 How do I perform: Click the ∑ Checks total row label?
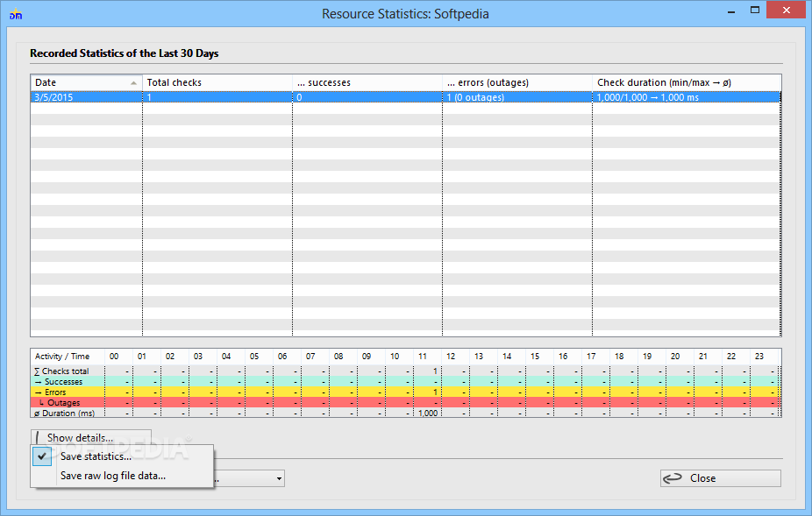[61, 371]
